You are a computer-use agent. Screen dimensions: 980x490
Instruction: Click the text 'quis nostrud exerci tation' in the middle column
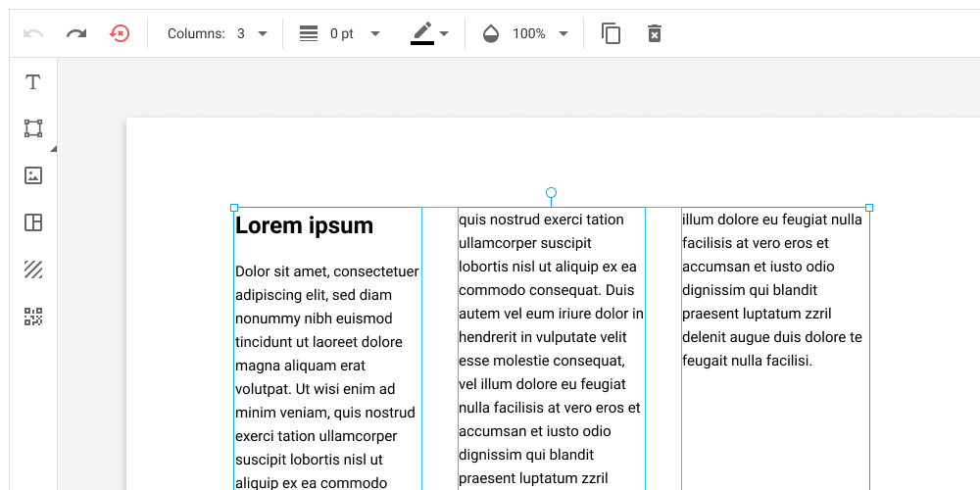click(541, 220)
